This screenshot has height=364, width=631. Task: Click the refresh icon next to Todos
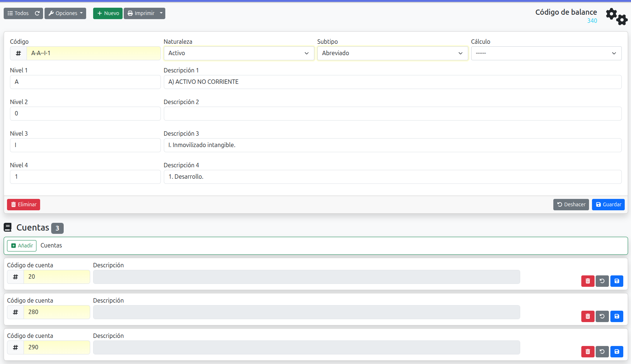click(x=37, y=13)
